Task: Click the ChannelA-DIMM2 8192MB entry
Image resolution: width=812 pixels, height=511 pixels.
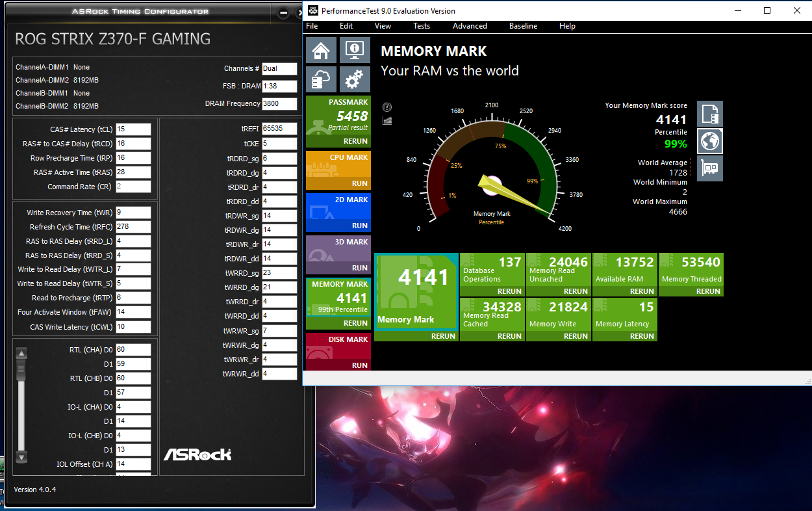Action: (x=57, y=80)
